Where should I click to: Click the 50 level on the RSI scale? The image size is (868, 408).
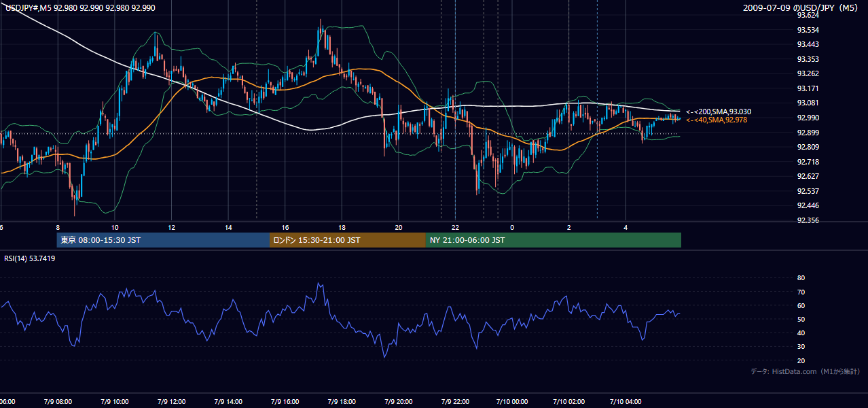(x=801, y=319)
